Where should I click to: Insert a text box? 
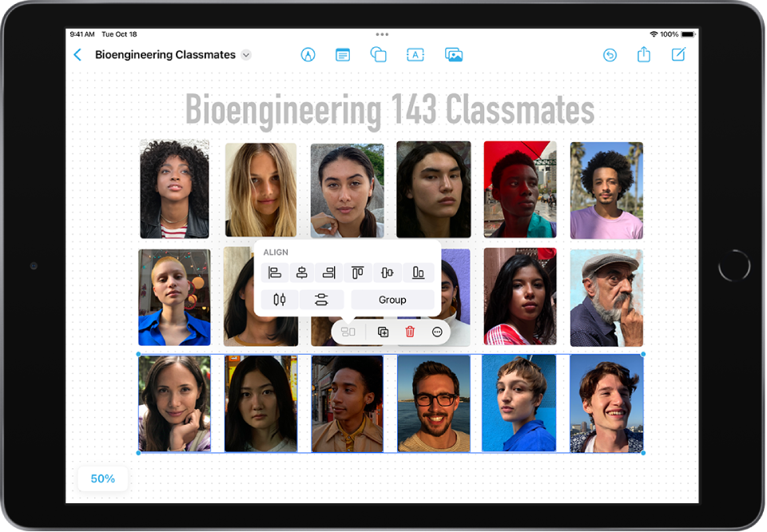415,54
